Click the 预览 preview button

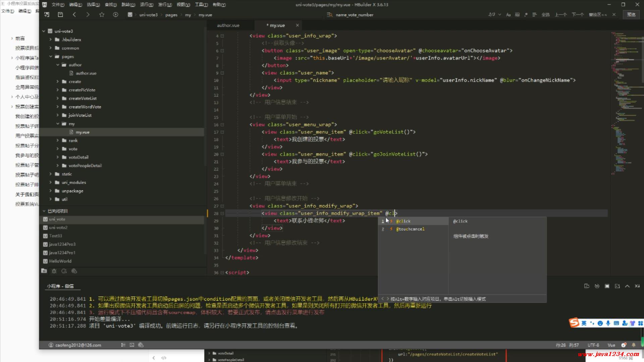(631, 14)
